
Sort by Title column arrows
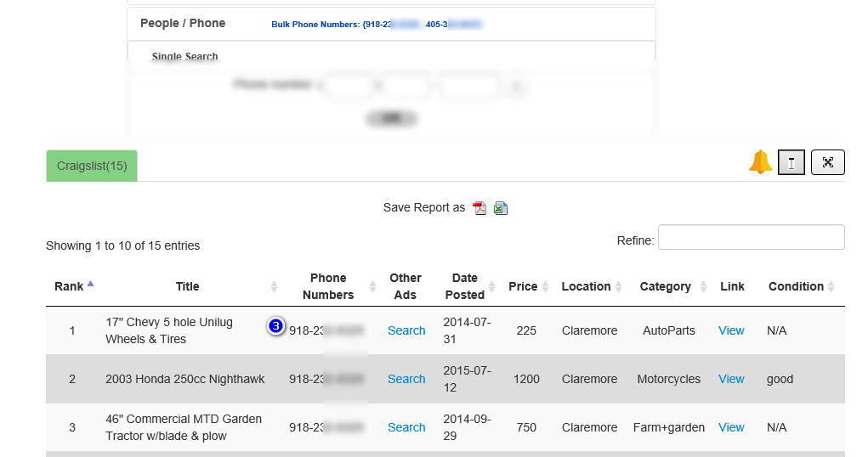(x=274, y=286)
